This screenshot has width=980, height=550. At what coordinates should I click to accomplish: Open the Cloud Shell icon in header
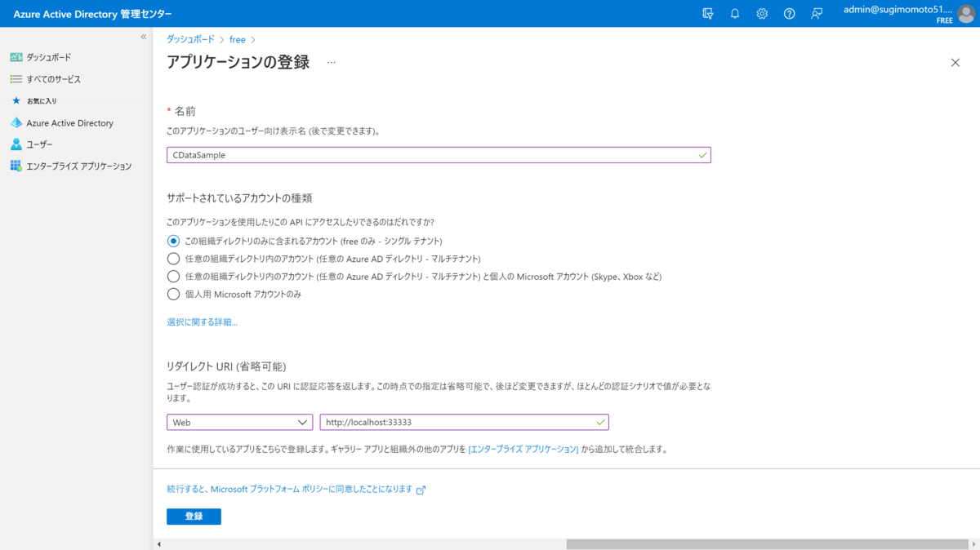[707, 13]
